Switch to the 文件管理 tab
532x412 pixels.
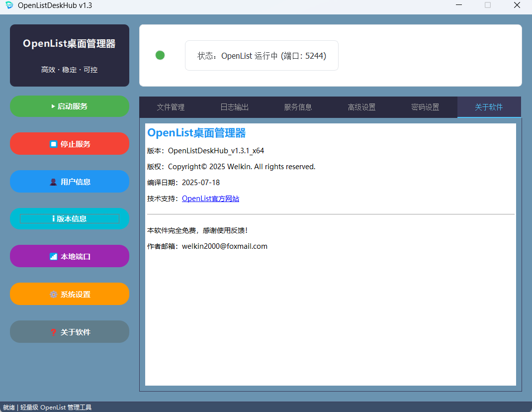pos(171,107)
